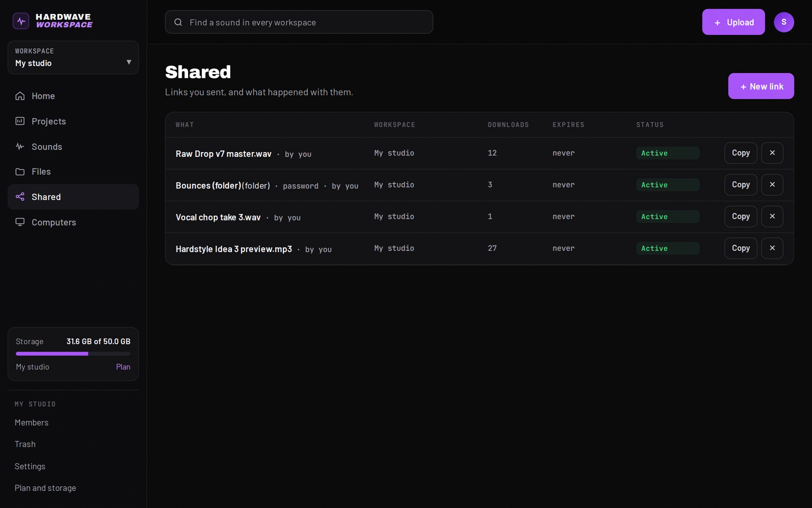
Task: Click the Sounds waveform icon
Action: (x=20, y=146)
